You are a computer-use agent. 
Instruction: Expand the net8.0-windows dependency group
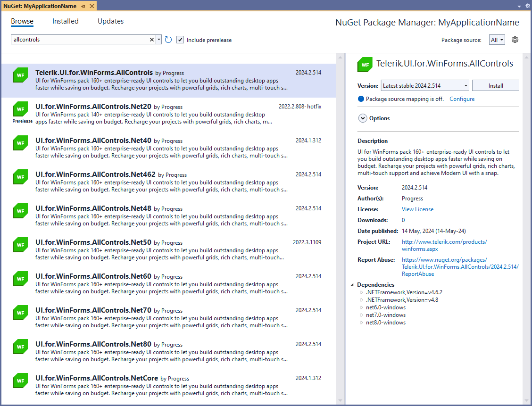tap(362, 323)
